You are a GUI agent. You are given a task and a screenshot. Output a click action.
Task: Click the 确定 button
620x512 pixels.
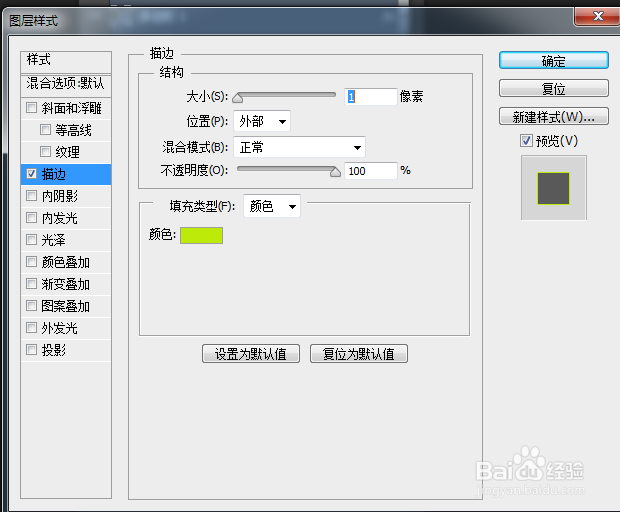click(x=554, y=60)
